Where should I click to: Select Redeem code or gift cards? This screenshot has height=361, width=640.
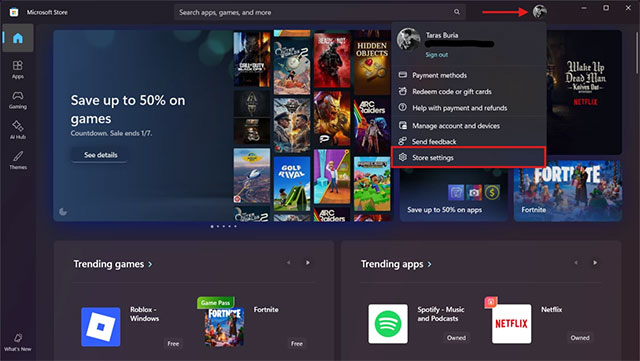point(469,91)
